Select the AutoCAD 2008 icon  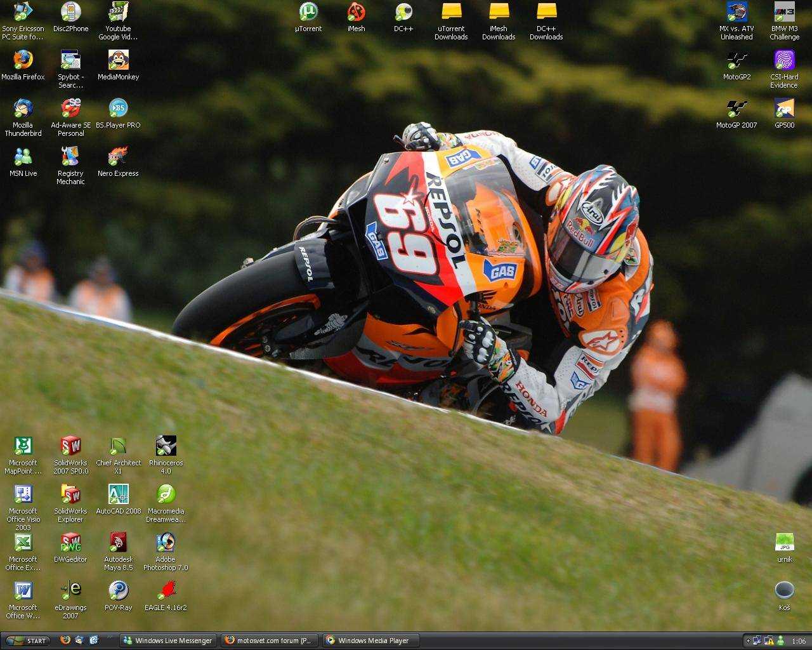point(118,500)
